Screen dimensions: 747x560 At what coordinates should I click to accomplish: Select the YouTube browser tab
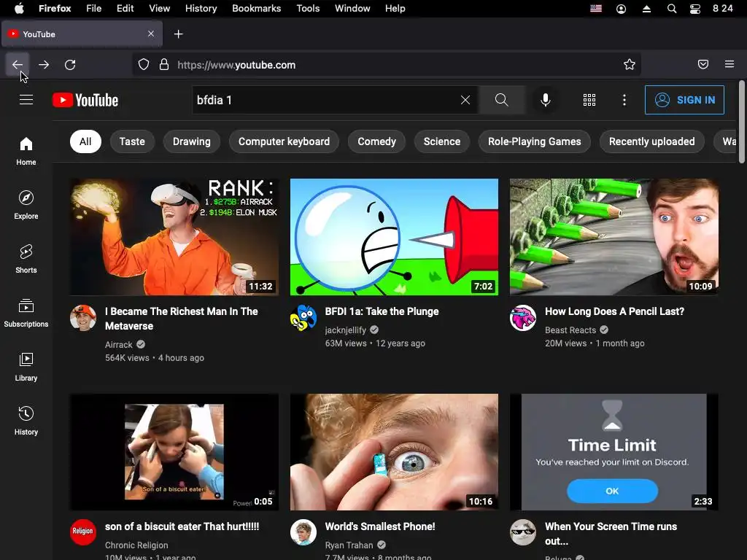tap(82, 34)
